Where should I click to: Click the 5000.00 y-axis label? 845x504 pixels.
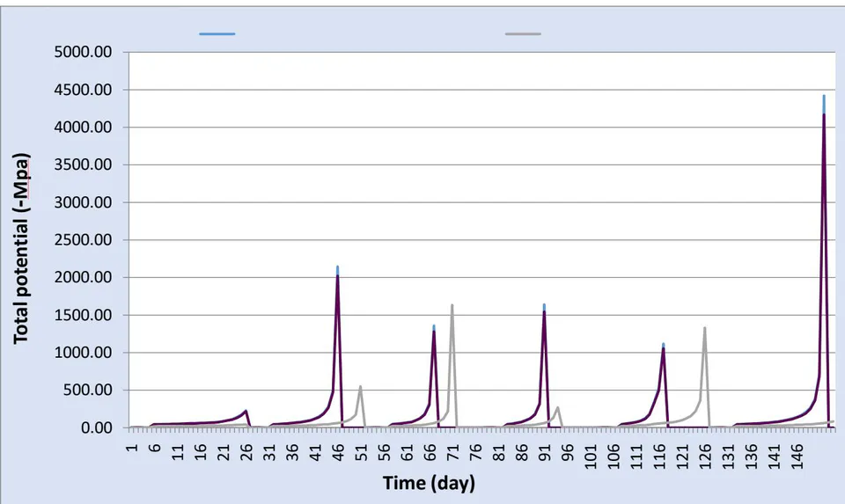tap(83, 52)
